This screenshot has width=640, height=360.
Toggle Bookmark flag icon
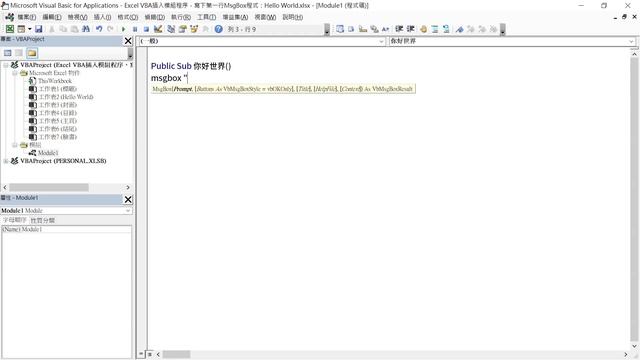point(460,29)
